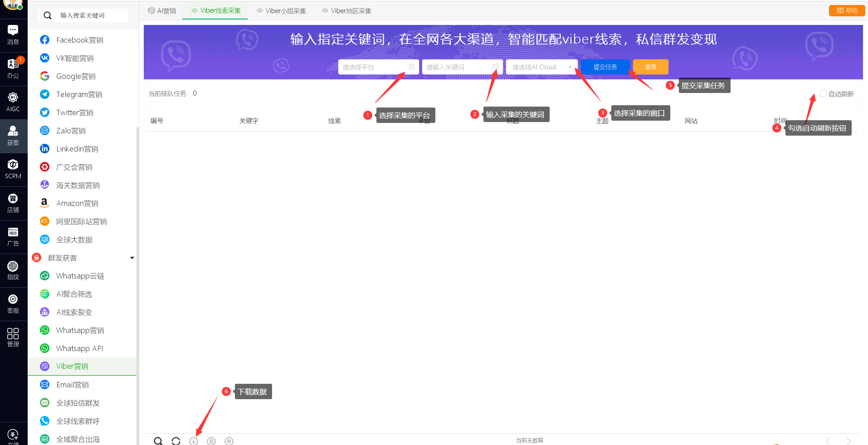
Task: Click the Google营销 icon
Action: (44, 76)
